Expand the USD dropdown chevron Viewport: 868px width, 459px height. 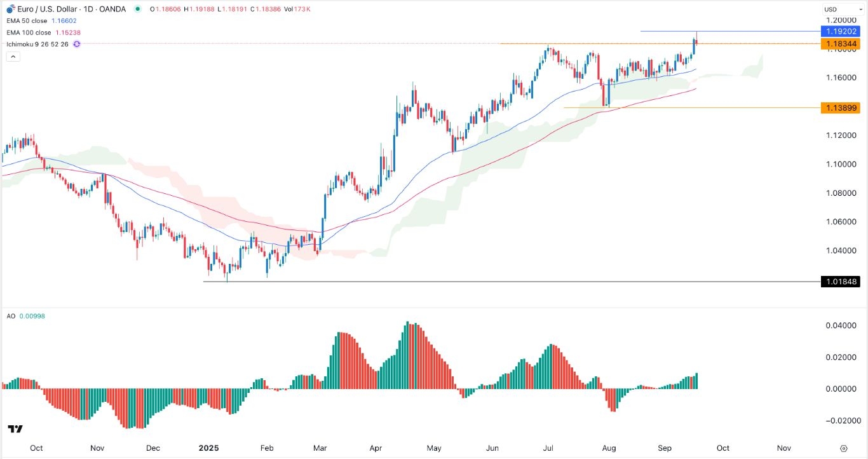tap(862, 9)
